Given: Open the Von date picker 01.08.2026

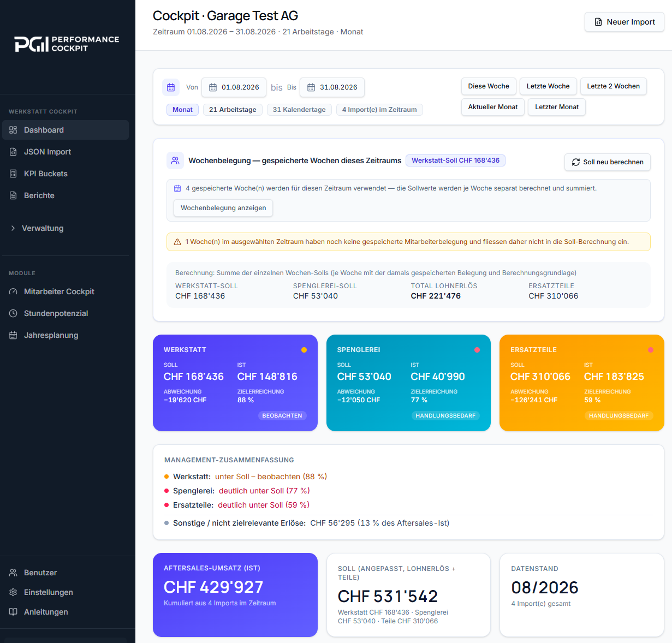Looking at the screenshot, I should [234, 87].
